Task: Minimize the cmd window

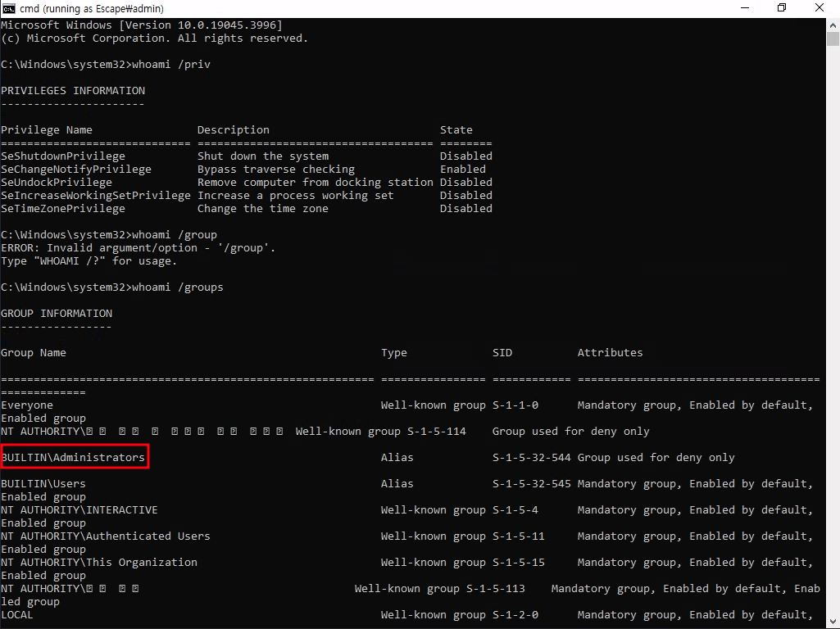Action: pos(744,8)
